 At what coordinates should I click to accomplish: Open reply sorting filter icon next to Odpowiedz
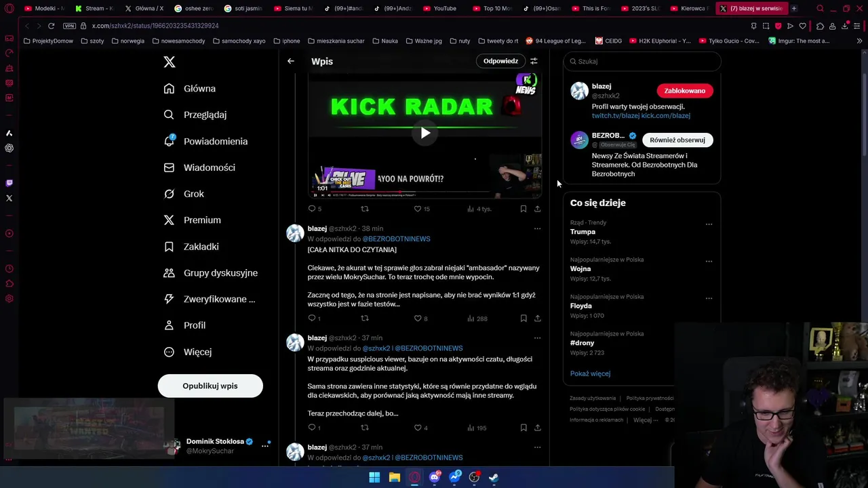pyautogui.click(x=534, y=61)
